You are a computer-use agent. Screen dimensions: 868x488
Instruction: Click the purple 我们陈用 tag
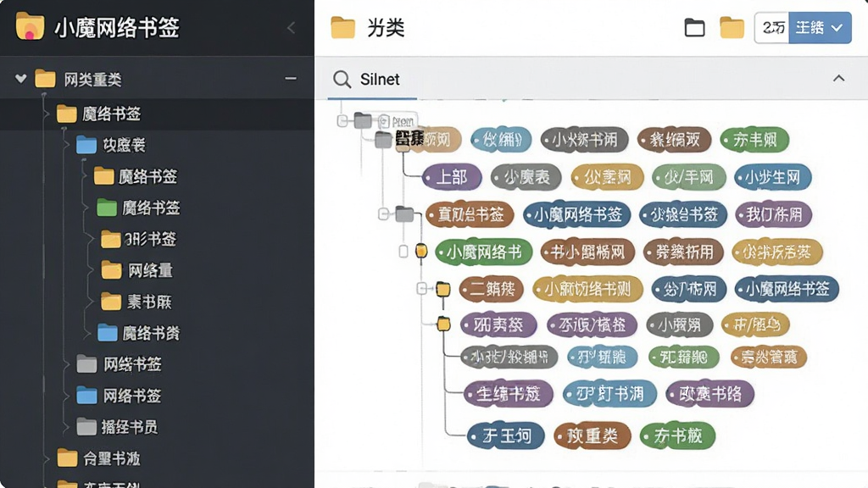coord(773,214)
